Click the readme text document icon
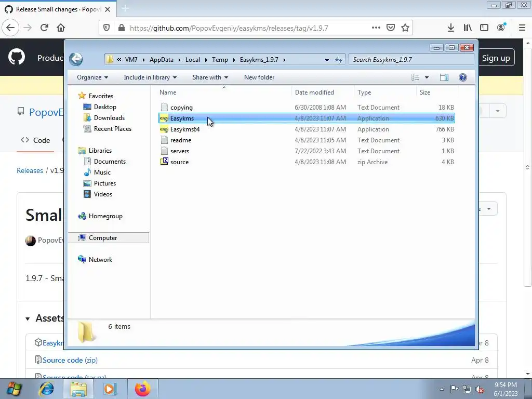This screenshot has width=532, height=399. point(164,140)
